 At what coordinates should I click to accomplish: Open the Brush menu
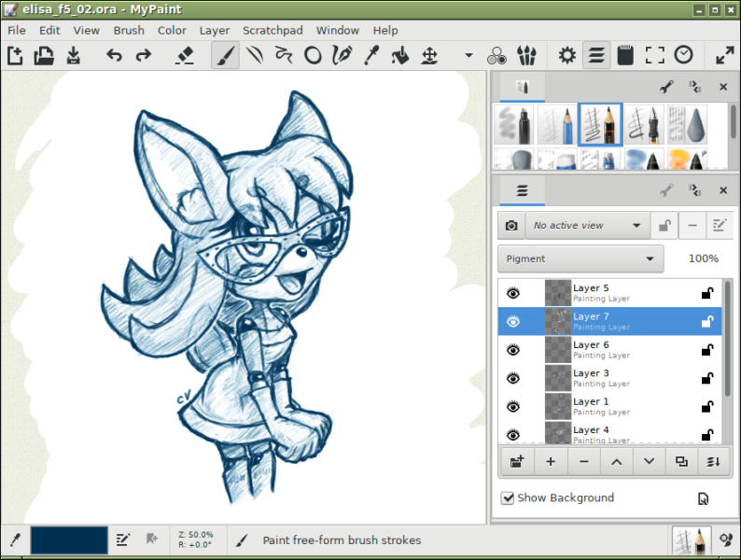tap(129, 30)
